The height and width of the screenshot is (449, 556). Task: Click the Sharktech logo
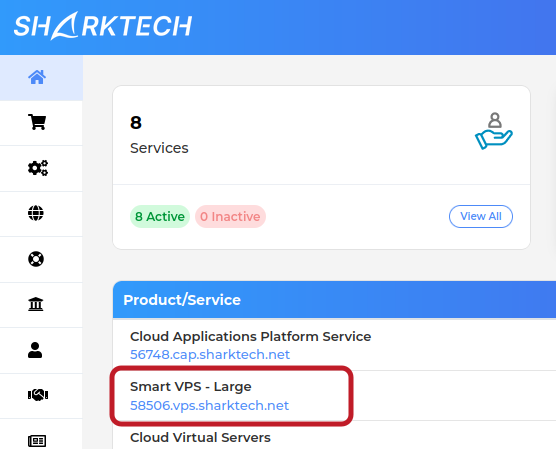coord(103,26)
